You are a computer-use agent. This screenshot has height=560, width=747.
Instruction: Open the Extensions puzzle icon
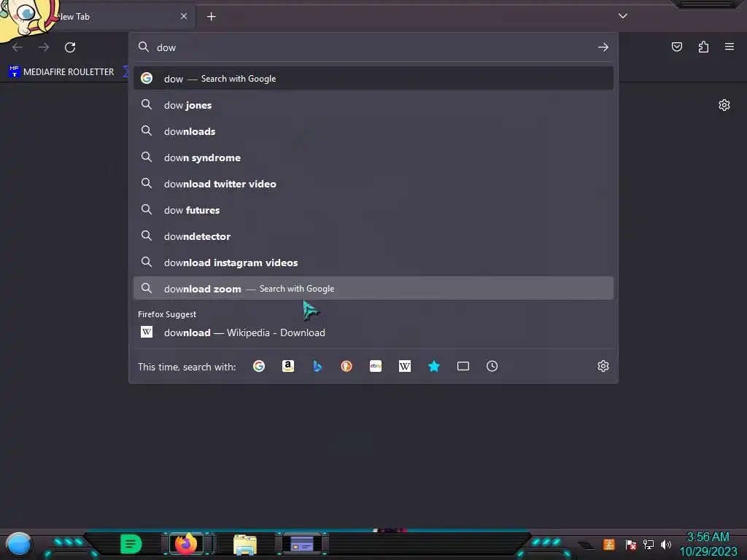[703, 47]
